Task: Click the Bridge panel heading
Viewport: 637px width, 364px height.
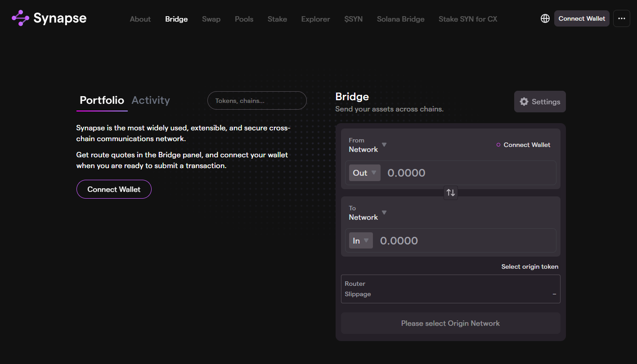Action: (352, 97)
